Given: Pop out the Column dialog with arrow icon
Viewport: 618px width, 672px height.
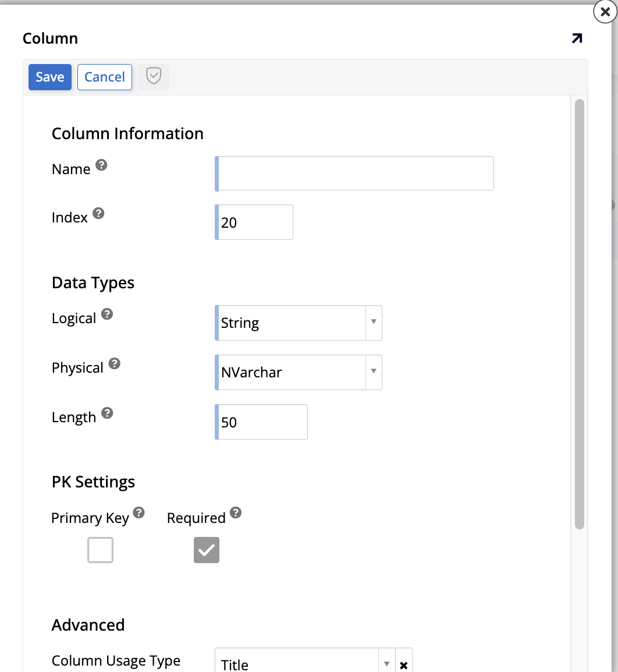Looking at the screenshot, I should click(576, 39).
